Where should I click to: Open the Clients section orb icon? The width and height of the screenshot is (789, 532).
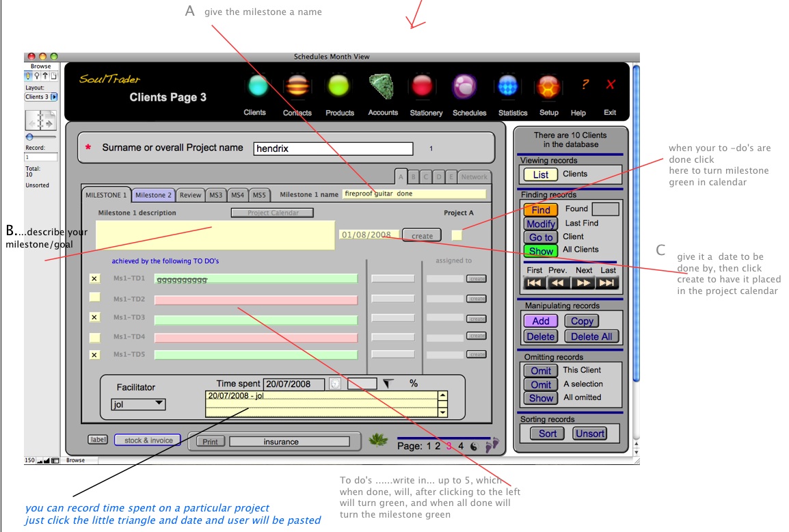click(258, 86)
